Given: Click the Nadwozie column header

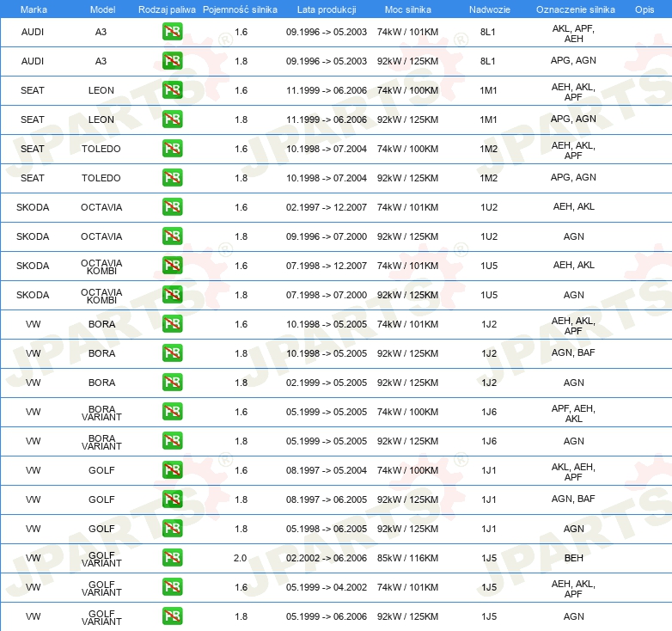Looking at the screenshot, I should (490, 9).
